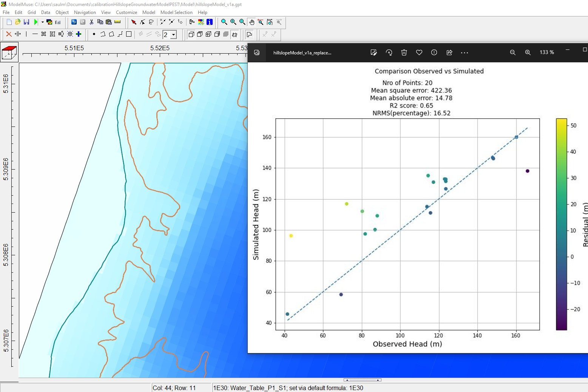
Task: Run the model with the green arrow
Action: tap(36, 22)
